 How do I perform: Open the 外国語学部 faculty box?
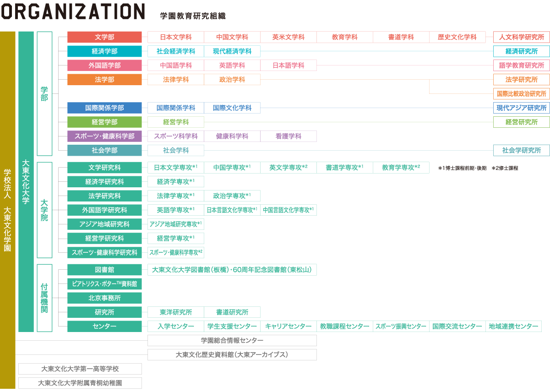point(104,65)
